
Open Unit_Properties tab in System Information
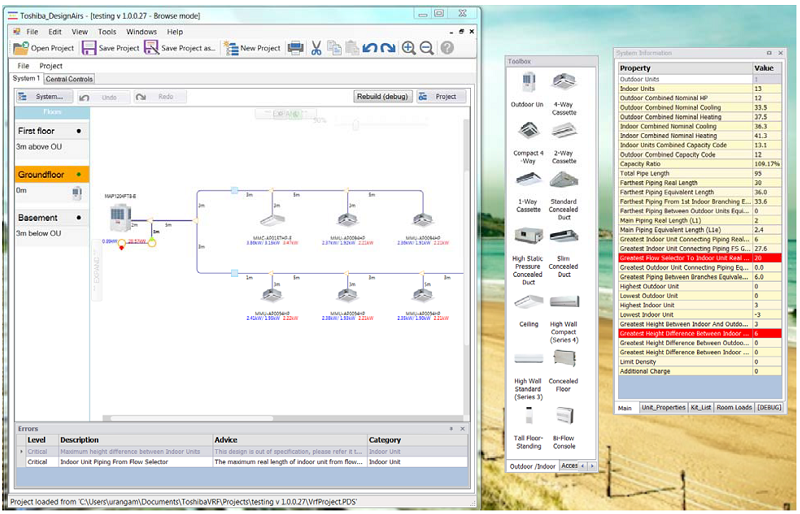663,407
